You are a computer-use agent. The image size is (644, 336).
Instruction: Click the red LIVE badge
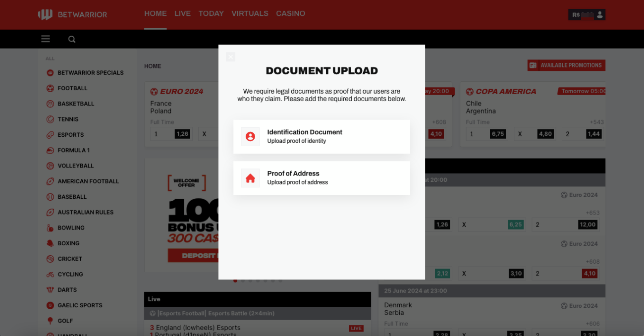pos(356,328)
